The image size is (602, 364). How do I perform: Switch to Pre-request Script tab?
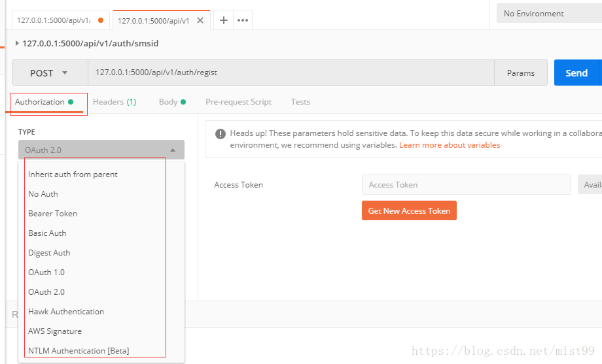coord(238,102)
